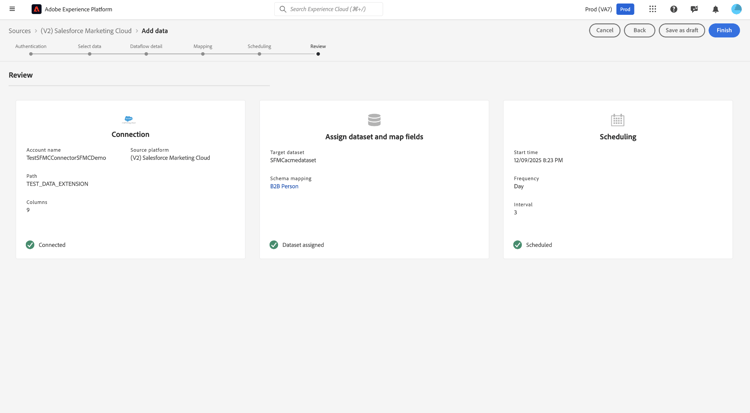The image size is (750, 413).
Task: Click source platform value in Connection card
Action: click(170, 158)
